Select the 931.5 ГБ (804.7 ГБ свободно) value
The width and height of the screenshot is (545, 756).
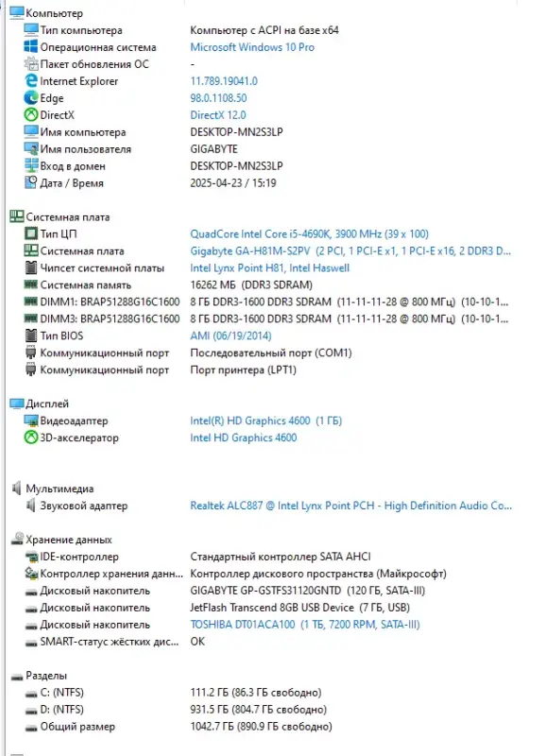[x=258, y=710]
